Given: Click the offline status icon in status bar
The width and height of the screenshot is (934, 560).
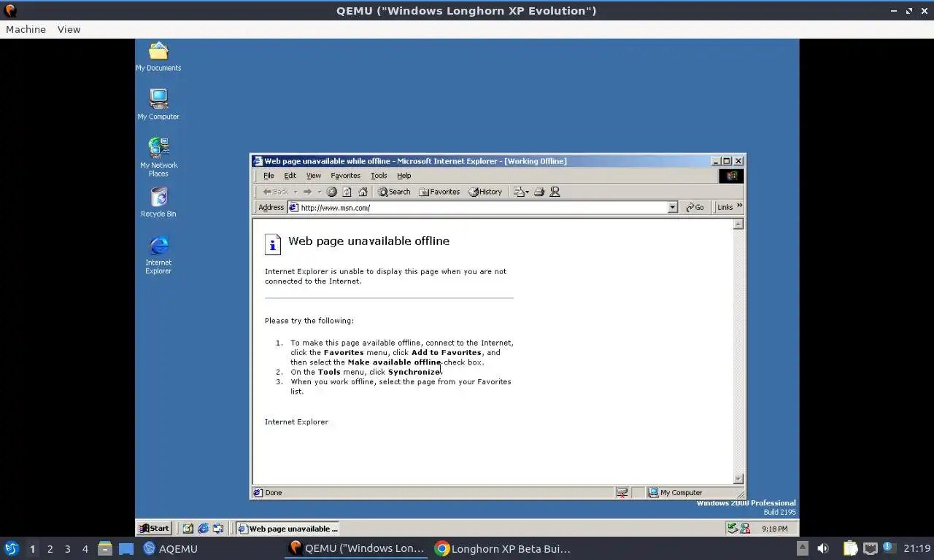Looking at the screenshot, I should tap(622, 493).
